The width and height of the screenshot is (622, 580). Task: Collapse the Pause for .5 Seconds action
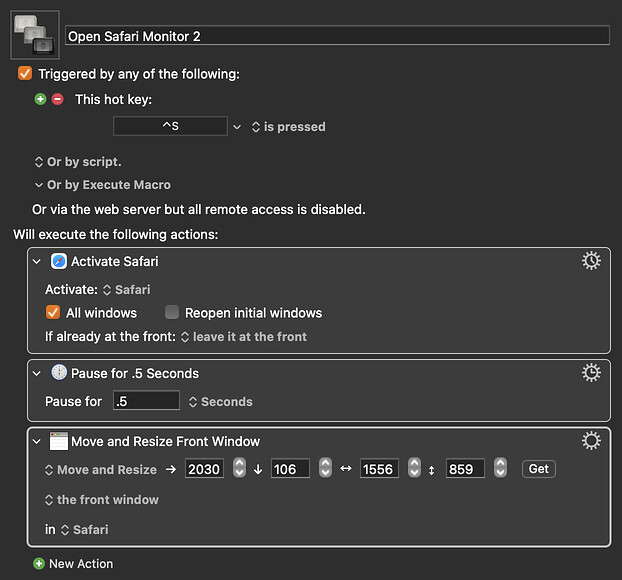(37, 373)
